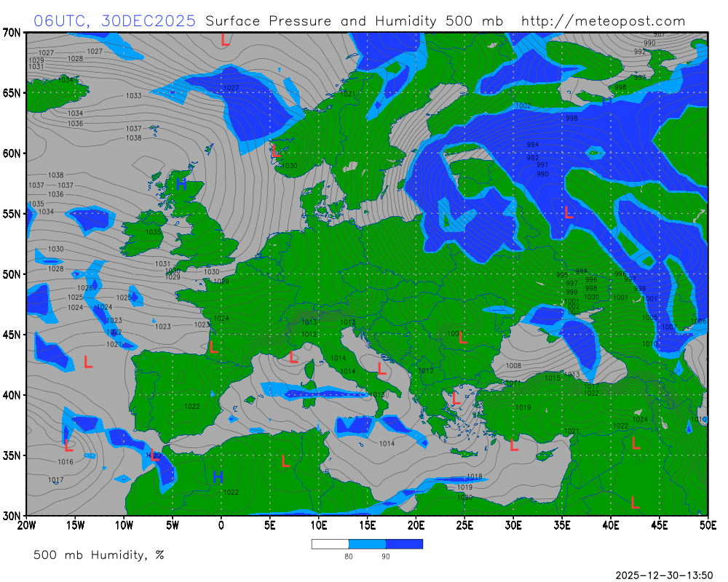Click the '500 mb Humidity, %' caption

coord(99,555)
